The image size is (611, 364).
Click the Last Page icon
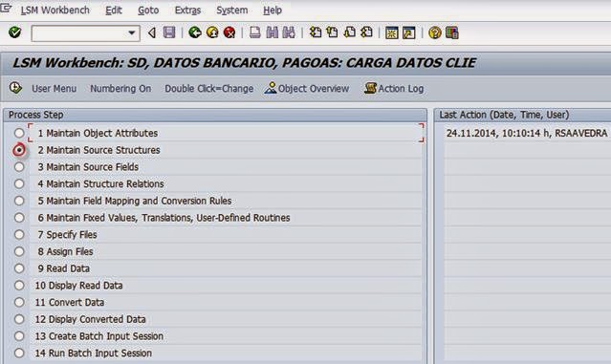(x=366, y=32)
